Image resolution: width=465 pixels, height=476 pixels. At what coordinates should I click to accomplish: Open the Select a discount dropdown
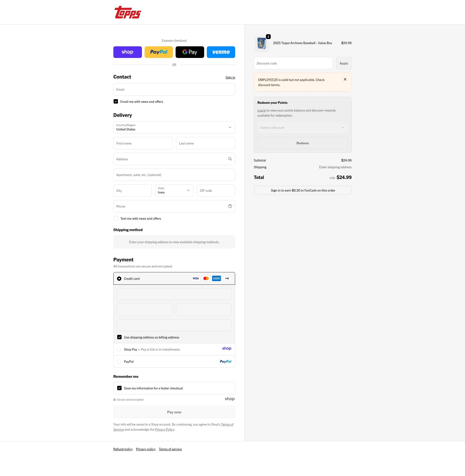point(302,127)
